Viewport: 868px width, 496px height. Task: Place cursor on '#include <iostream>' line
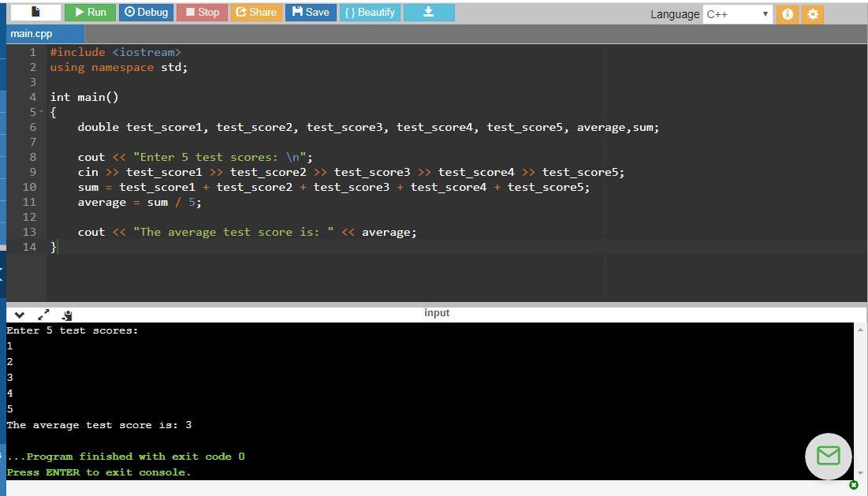[115, 52]
